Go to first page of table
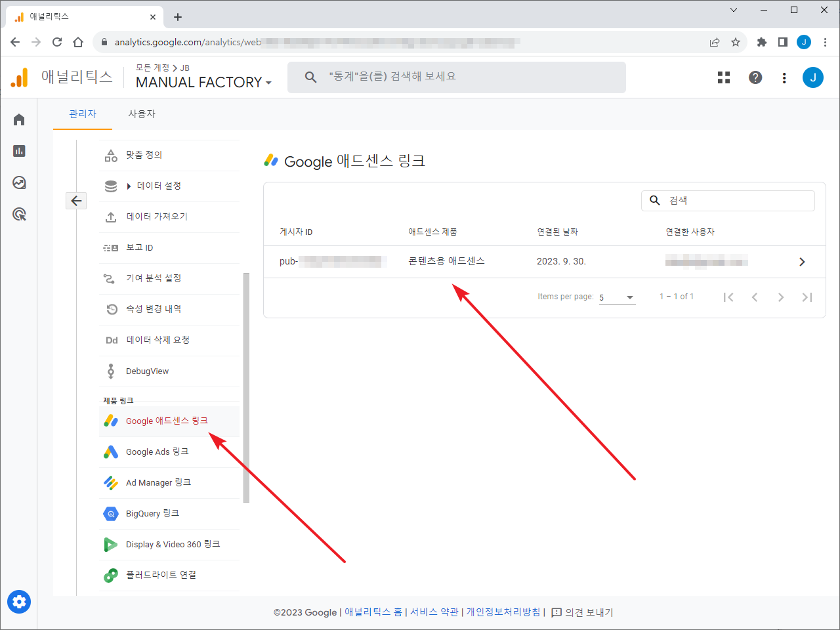Image resolution: width=840 pixels, height=630 pixels. point(728,297)
